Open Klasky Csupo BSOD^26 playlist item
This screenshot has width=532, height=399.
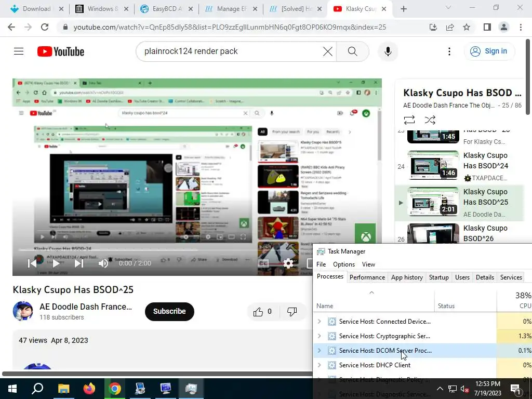click(x=460, y=233)
